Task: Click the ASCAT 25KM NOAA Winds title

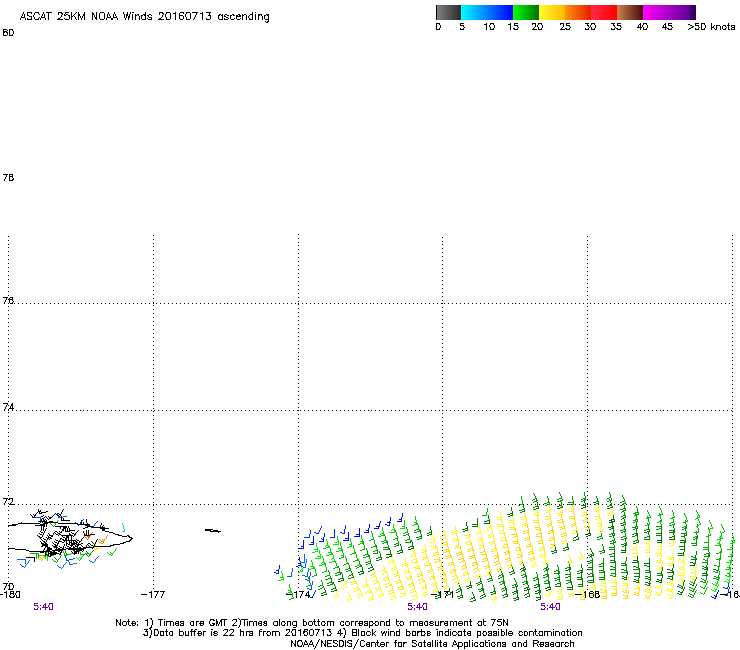Action: 144,17
